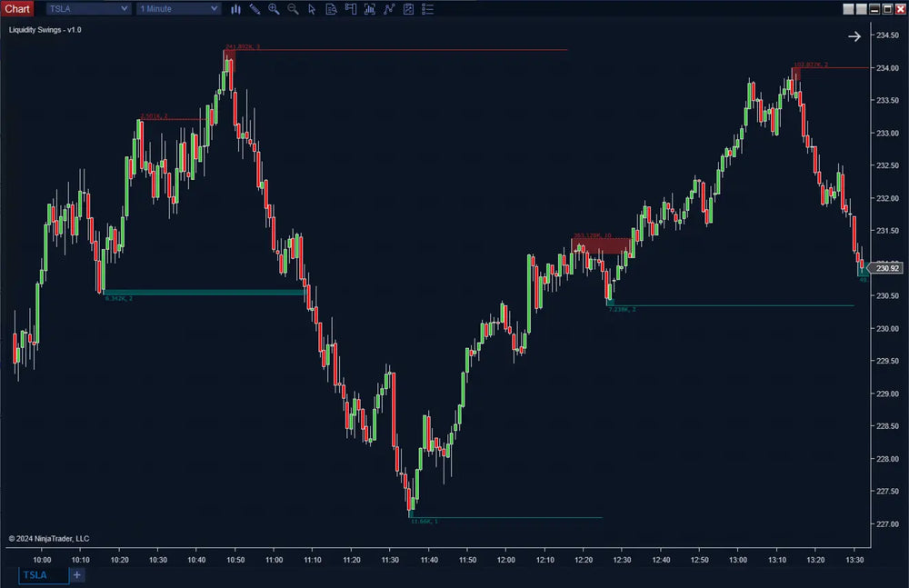Open the chart snapshot toolbar icon

pos(369,9)
